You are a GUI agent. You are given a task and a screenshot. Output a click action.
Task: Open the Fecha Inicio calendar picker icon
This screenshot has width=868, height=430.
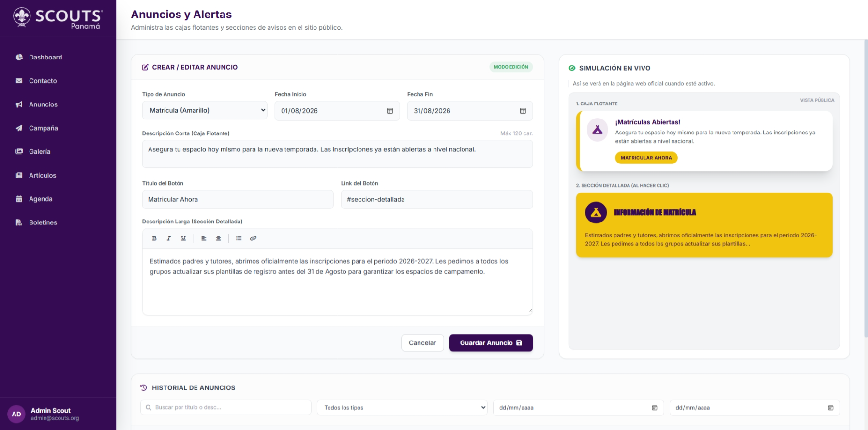[x=390, y=111]
